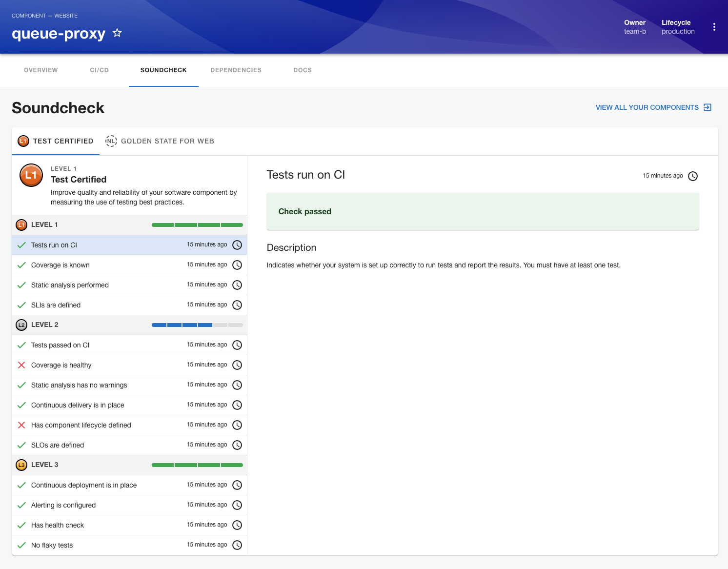Image resolution: width=728 pixels, height=569 pixels.
Task: Click clock icon in SLIs are defined row
Action: 237,305
